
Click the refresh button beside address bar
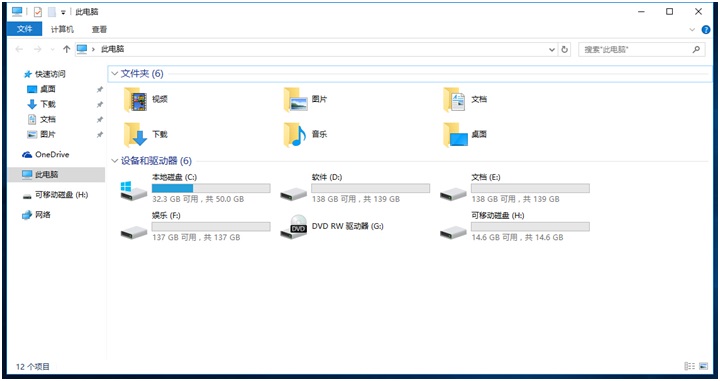(x=564, y=50)
